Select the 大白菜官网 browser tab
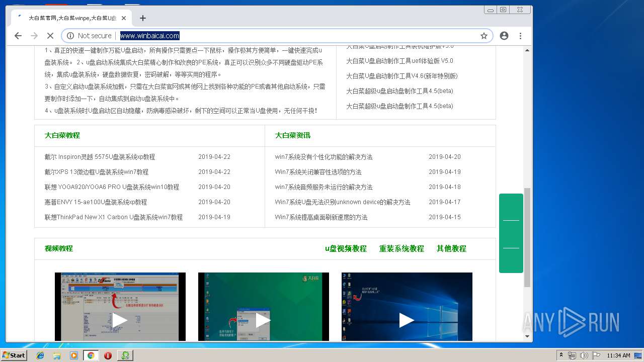This screenshot has height=362, width=644. pyautogui.click(x=72, y=18)
